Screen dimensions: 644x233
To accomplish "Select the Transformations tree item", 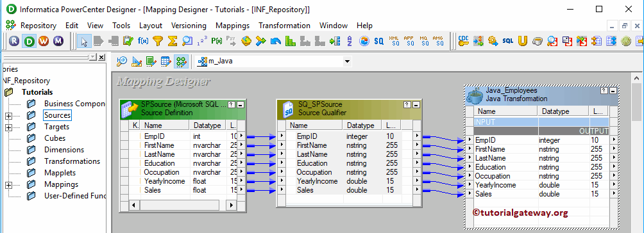I will point(72,161).
